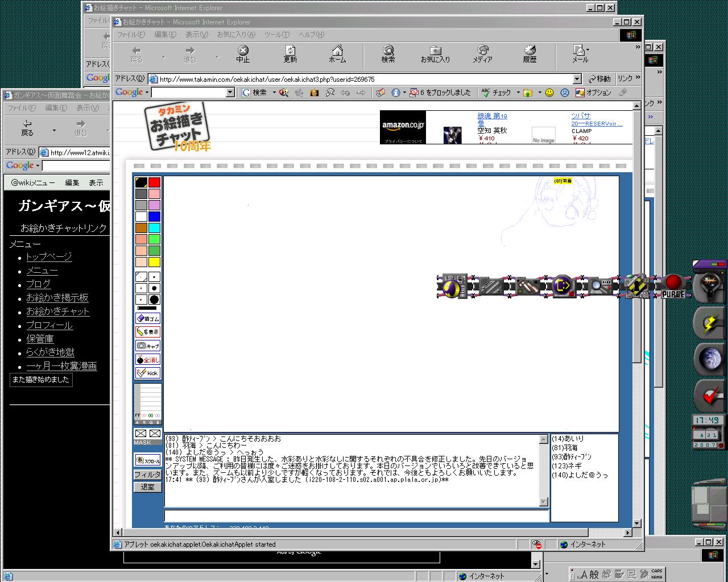728x582 pixels.
Task: Click the Refresh (更新) toolbar icon
Action: (290, 54)
